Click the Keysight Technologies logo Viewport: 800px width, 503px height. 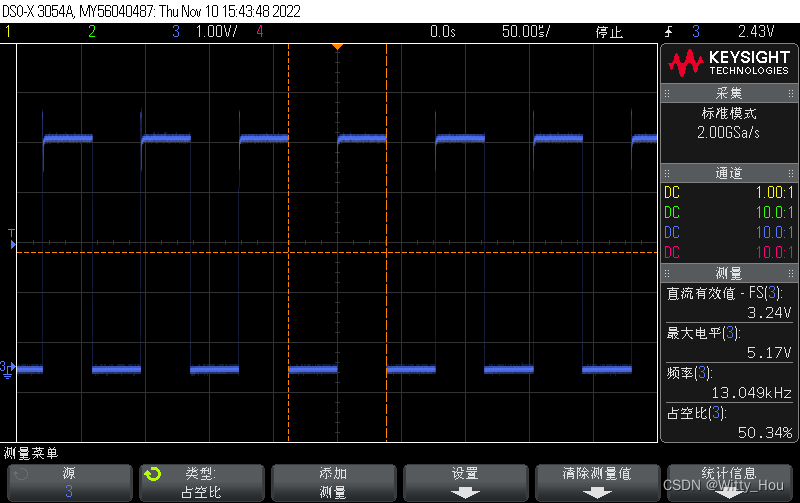point(729,63)
